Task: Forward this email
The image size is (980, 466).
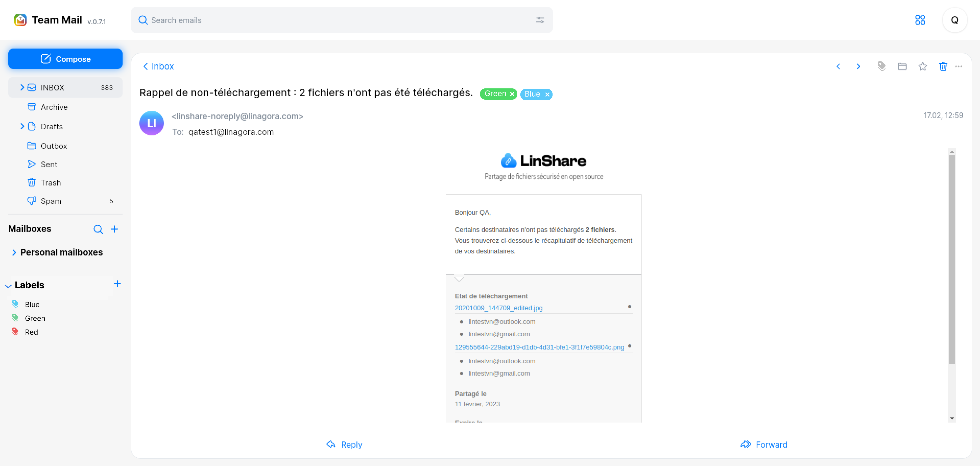Action: point(764,445)
